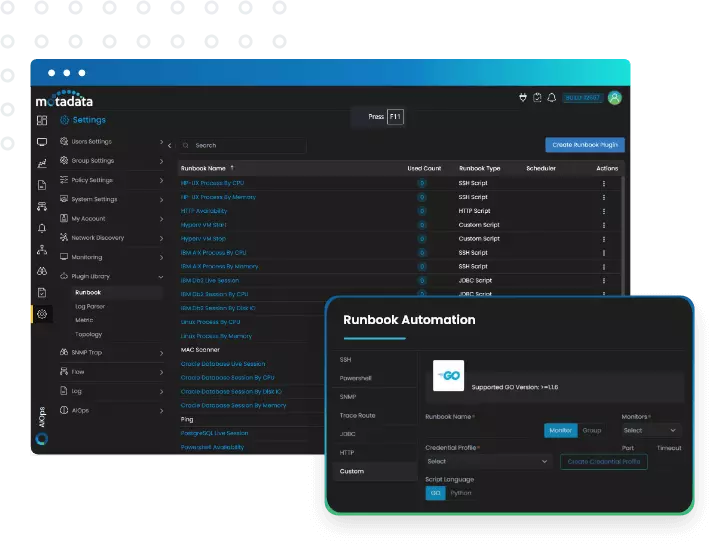Open actions menu for IBM AIX Process By CPU
This screenshot has height=556, width=725.
(603, 253)
